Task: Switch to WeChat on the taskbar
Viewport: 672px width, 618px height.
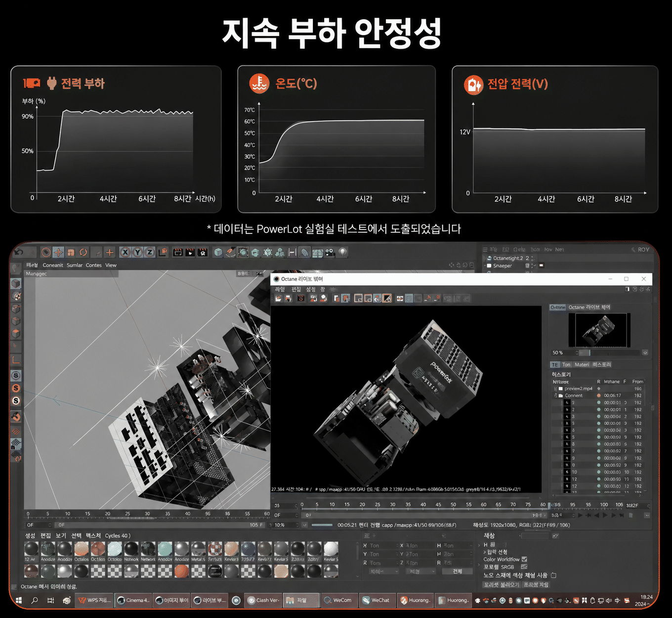Action: pyautogui.click(x=377, y=600)
